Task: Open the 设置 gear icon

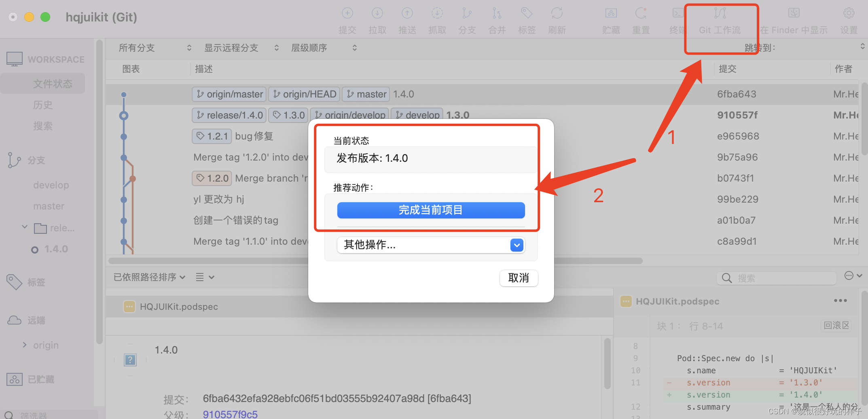Action: 849,14
